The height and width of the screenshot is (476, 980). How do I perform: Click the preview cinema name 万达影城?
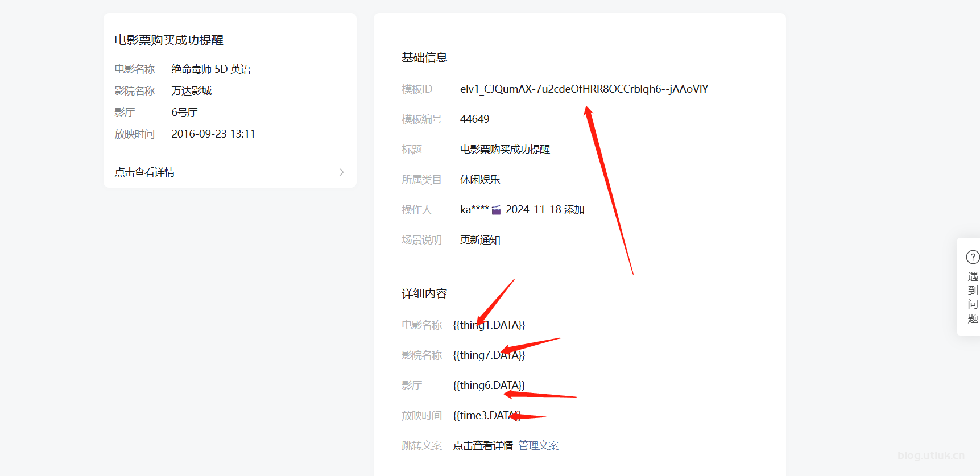pos(192,91)
